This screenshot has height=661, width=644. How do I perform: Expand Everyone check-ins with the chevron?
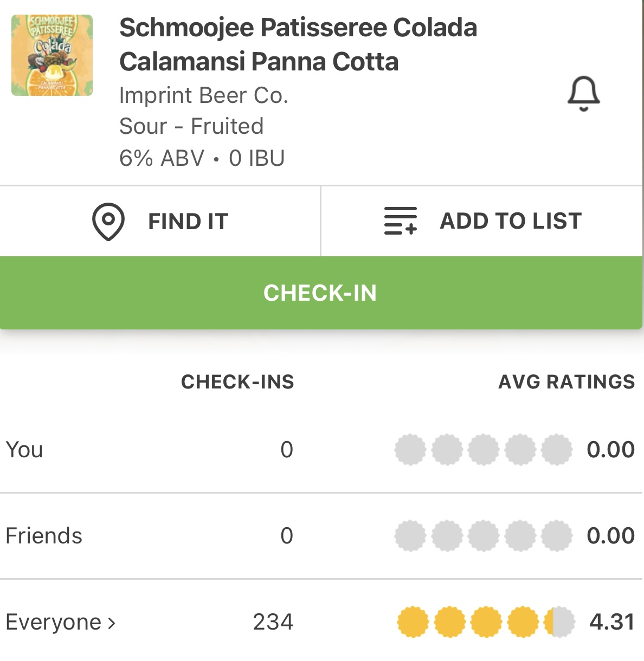point(112,623)
